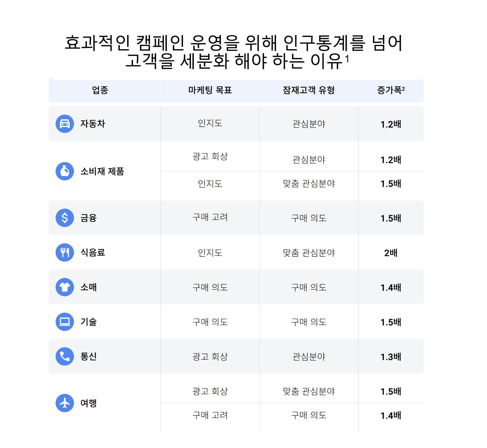Select the 마케팅 목표 column header
The width and height of the screenshot is (487, 448).
click(210, 90)
